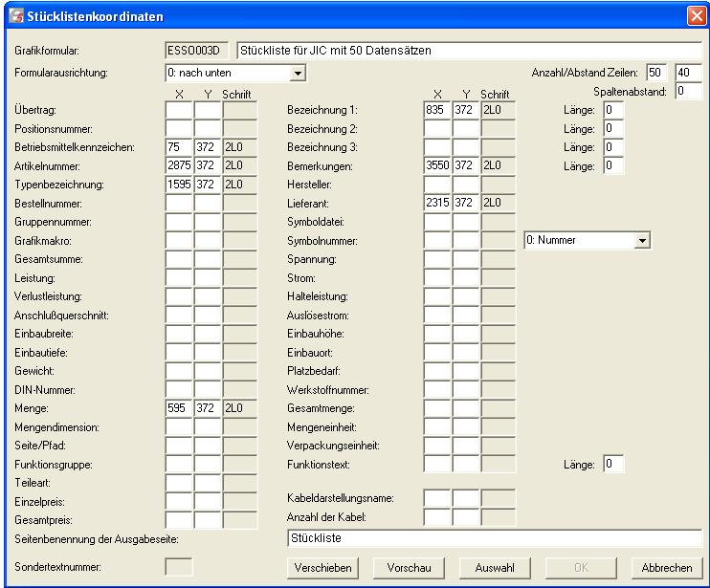Screen dimensions: 710x588
Task: Click the Spannung Y field
Action: click(x=465, y=259)
